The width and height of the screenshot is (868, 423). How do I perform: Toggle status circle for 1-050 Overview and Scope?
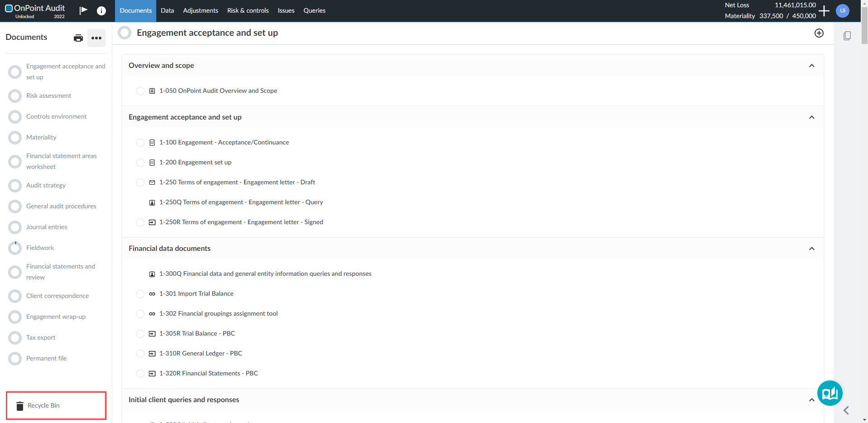click(140, 91)
